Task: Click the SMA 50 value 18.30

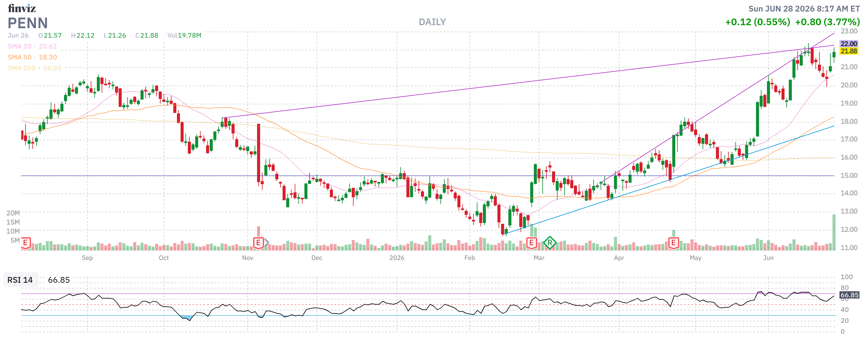Action: (48, 57)
